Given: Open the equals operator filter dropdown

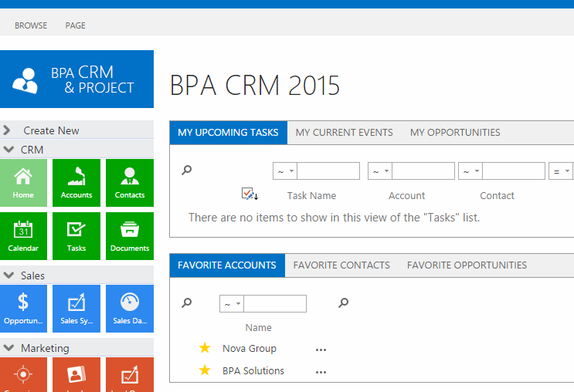Looking at the screenshot, I should tap(561, 171).
